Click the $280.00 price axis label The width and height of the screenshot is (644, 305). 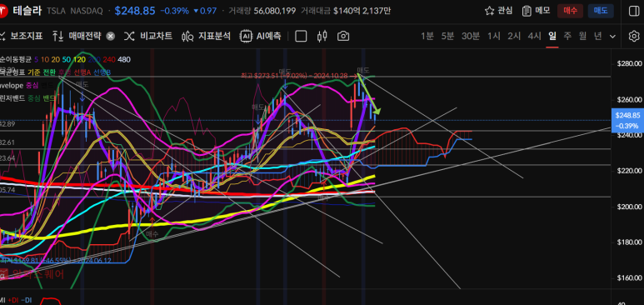click(629, 63)
